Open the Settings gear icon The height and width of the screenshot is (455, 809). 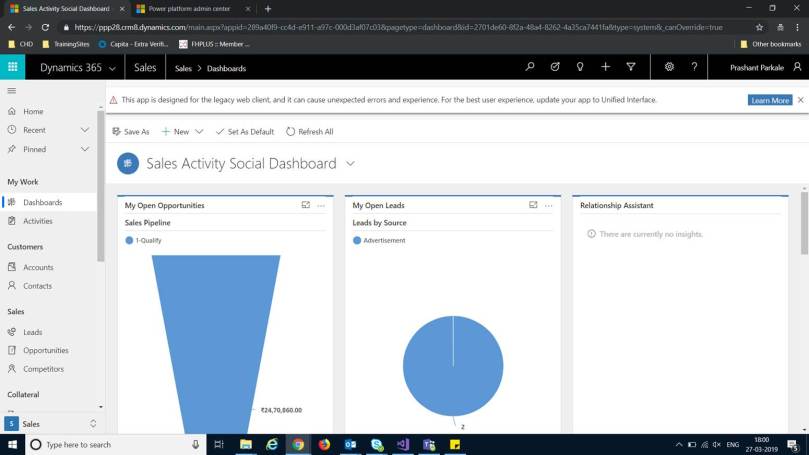(669, 67)
